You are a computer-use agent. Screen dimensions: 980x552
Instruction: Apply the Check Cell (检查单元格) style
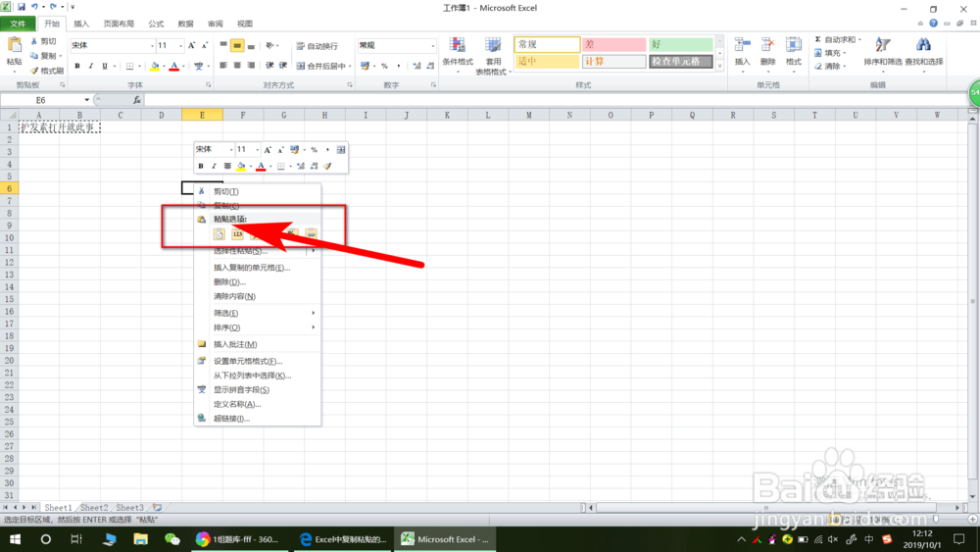point(680,61)
